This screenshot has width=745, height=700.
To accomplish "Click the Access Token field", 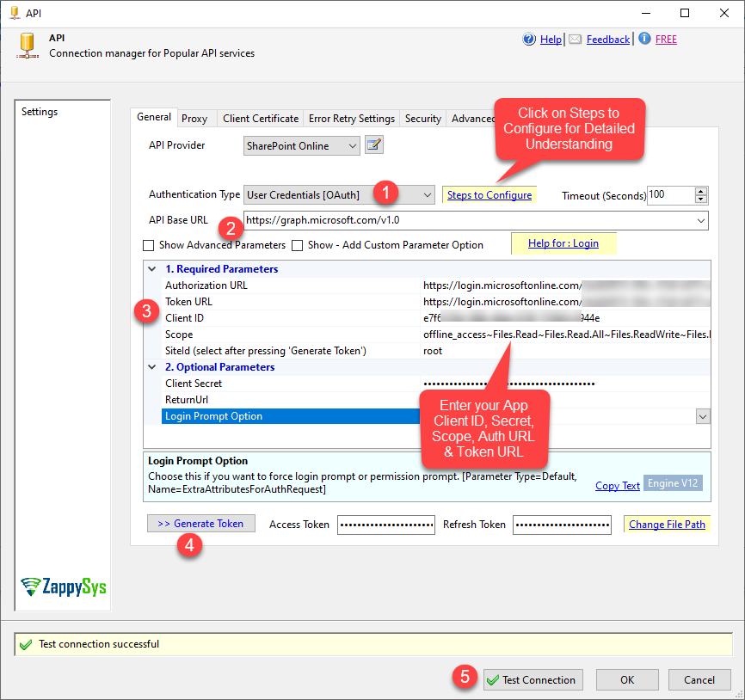I will [x=386, y=525].
